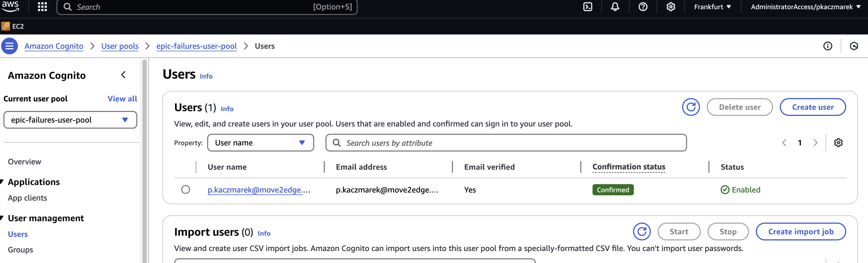Focus the AWS top search field
This screenshot has width=868, height=263.
pyautogui.click(x=207, y=7)
